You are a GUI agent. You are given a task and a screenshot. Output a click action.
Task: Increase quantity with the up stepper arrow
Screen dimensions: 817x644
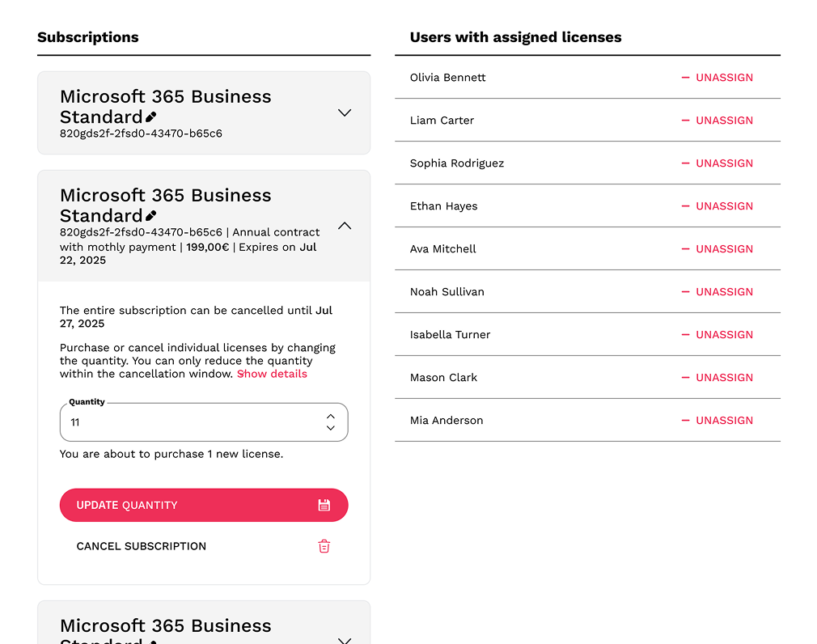330,417
